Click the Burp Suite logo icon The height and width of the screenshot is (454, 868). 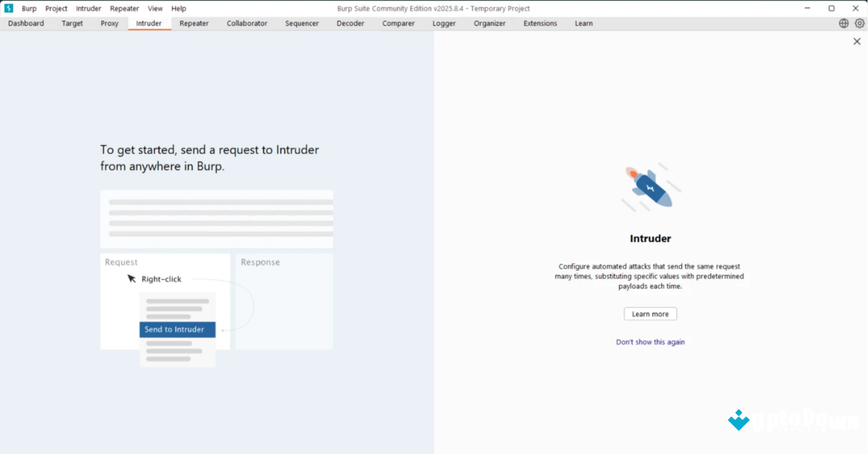(8, 8)
